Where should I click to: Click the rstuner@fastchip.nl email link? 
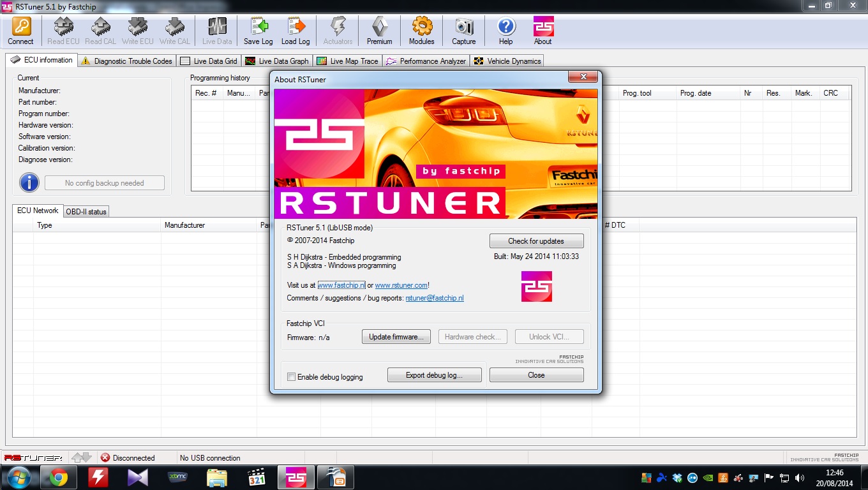pyautogui.click(x=434, y=298)
